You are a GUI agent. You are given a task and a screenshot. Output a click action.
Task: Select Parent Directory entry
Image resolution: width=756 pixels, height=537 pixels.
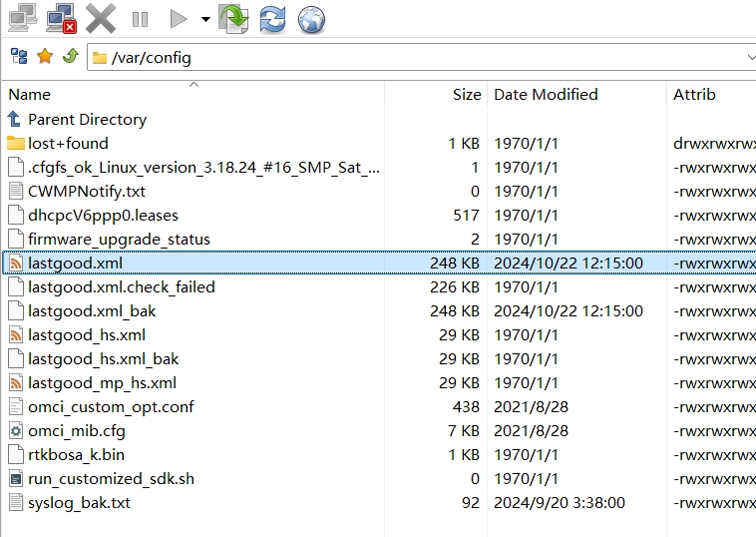(x=87, y=120)
